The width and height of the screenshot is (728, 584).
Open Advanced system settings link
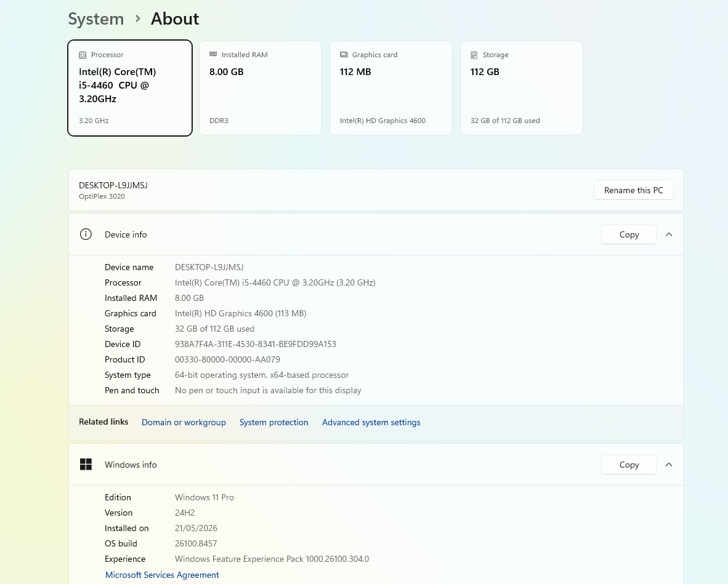(x=371, y=422)
